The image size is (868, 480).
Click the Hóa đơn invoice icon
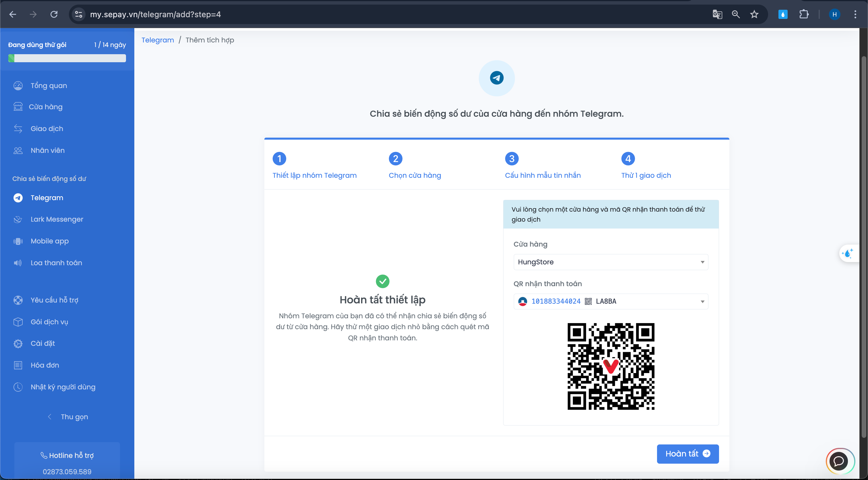[18, 365]
